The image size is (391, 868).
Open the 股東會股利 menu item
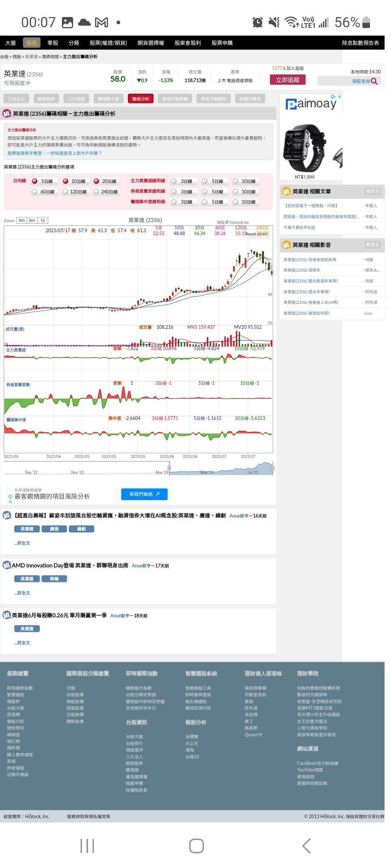188,43
